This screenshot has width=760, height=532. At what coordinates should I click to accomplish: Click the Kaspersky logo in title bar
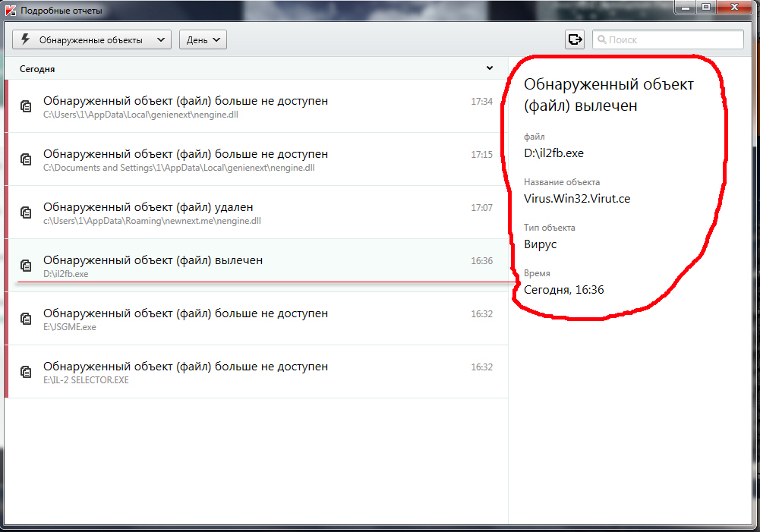[x=10, y=10]
